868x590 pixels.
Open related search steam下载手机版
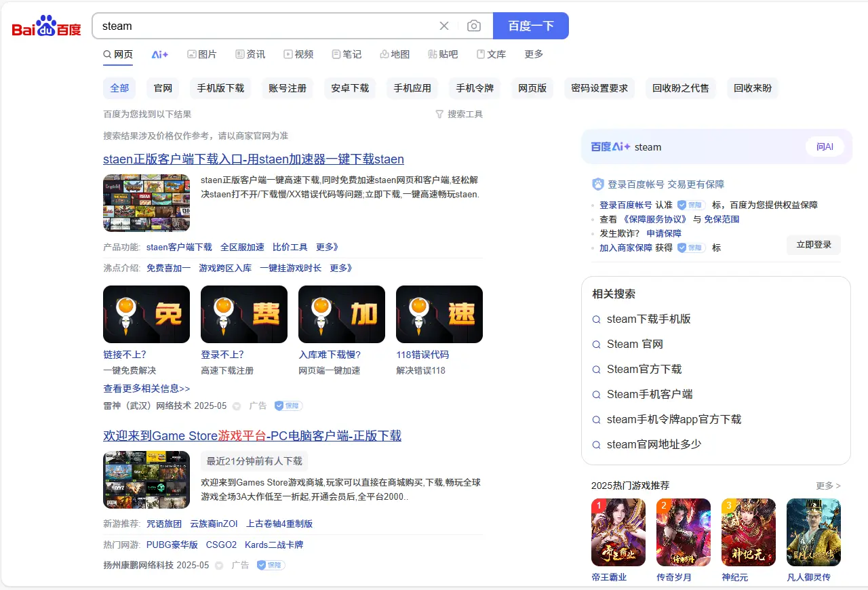tap(648, 319)
